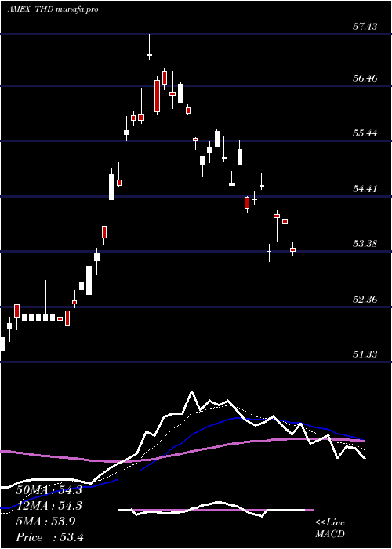Click the 55.44 price level label
The height and width of the screenshot is (549, 392).
coord(365,133)
